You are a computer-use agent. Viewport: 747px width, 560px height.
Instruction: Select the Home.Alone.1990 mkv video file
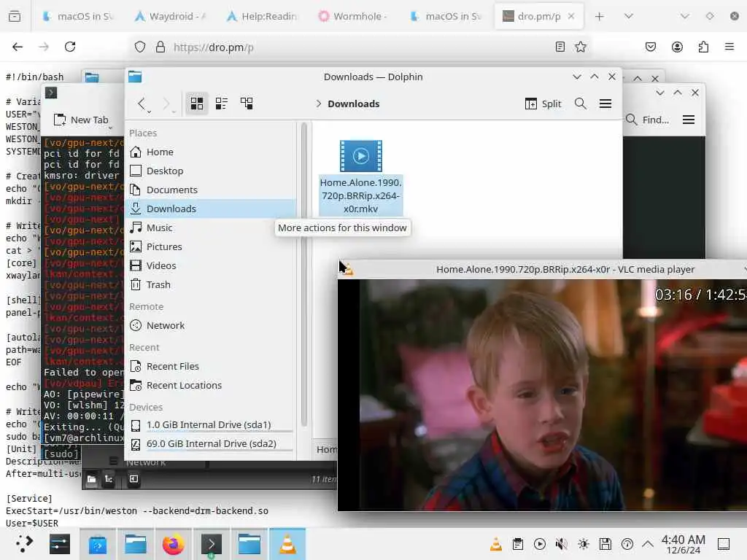click(x=360, y=176)
